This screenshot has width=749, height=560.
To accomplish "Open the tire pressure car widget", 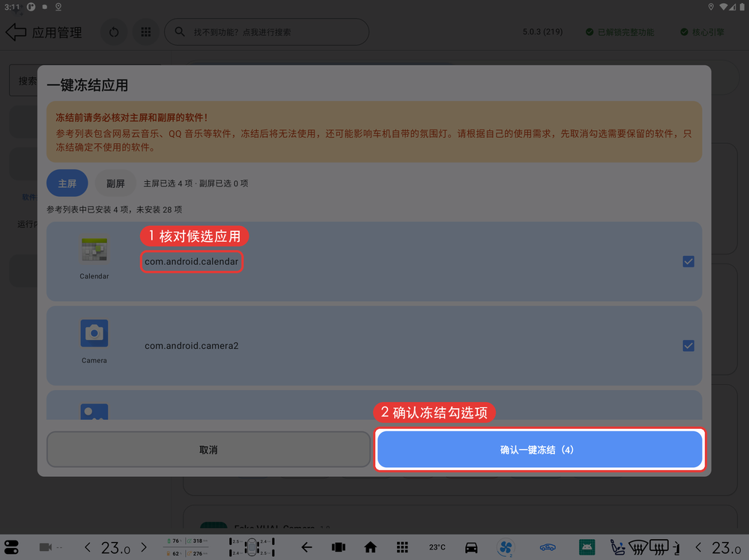I will coord(252,547).
